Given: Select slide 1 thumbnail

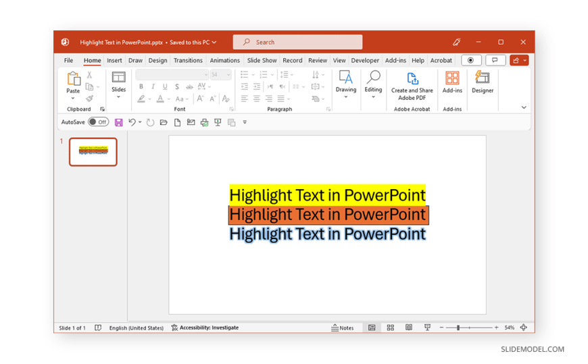Looking at the screenshot, I should point(93,152).
